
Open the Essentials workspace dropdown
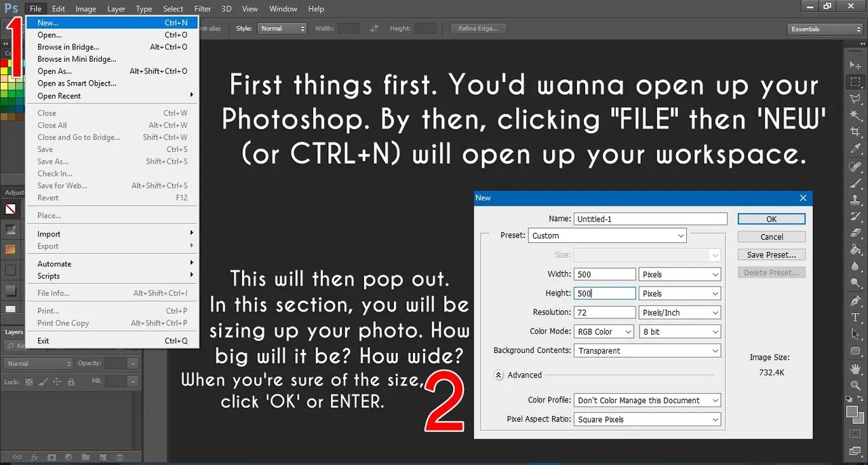point(825,29)
